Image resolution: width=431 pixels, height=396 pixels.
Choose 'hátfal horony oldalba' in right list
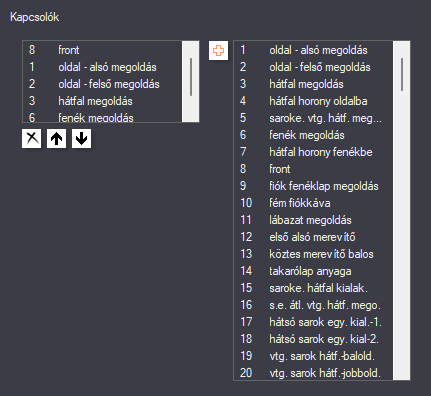(x=313, y=101)
